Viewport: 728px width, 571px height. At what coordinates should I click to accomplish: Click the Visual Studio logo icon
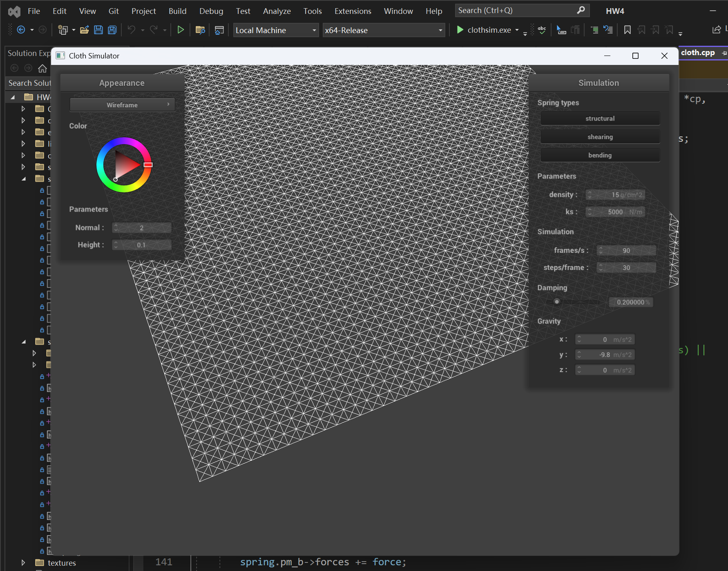[14, 11]
